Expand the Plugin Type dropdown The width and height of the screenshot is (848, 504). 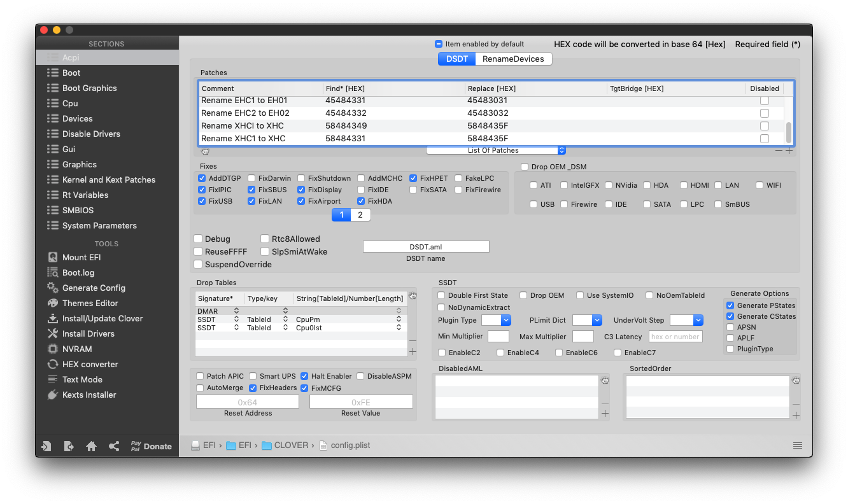(x=496, y=320)
